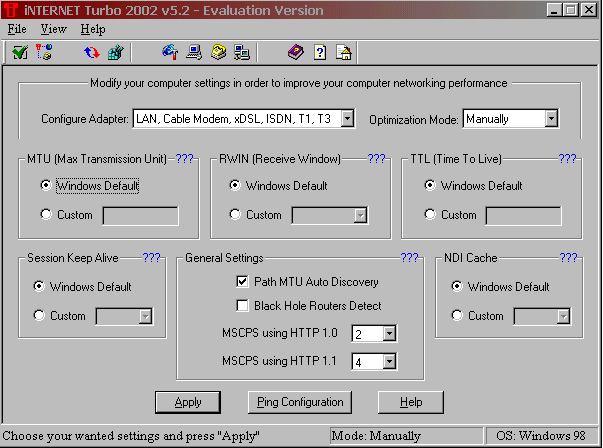Open the View menu

click(53, 29)
